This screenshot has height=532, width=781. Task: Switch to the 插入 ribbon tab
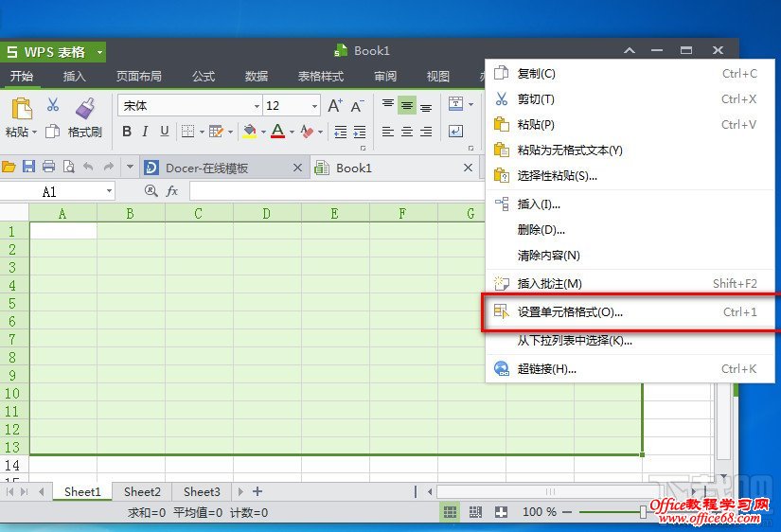pyautogui.click(x=74, y=77)
